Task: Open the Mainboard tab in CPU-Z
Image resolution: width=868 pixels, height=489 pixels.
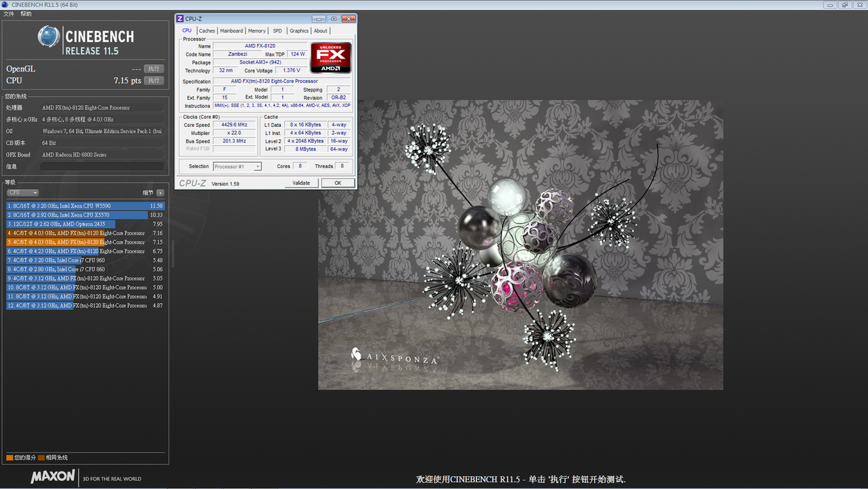Action: [232, 30]
